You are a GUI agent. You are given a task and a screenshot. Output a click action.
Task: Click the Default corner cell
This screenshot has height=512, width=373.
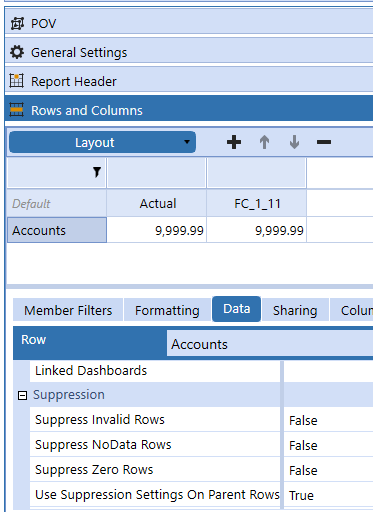[x=57, y=203]
